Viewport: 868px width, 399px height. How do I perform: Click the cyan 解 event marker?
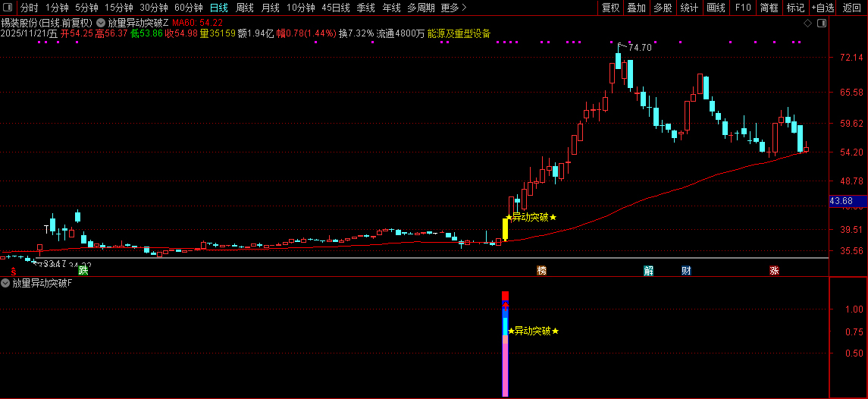pos(649,271)
